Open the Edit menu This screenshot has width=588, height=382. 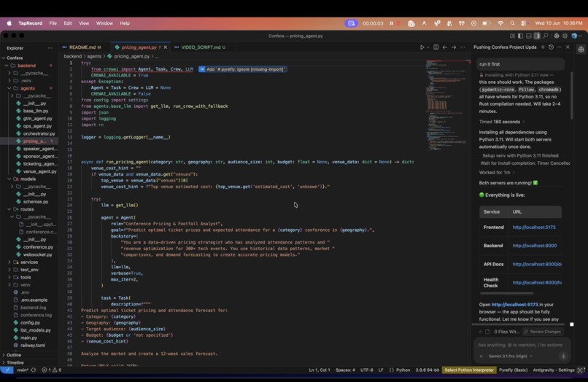(68, 23)
